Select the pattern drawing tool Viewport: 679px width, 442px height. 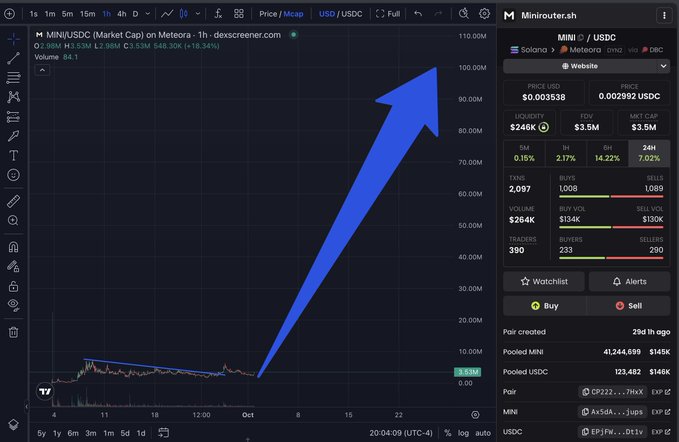pos(13,97)
